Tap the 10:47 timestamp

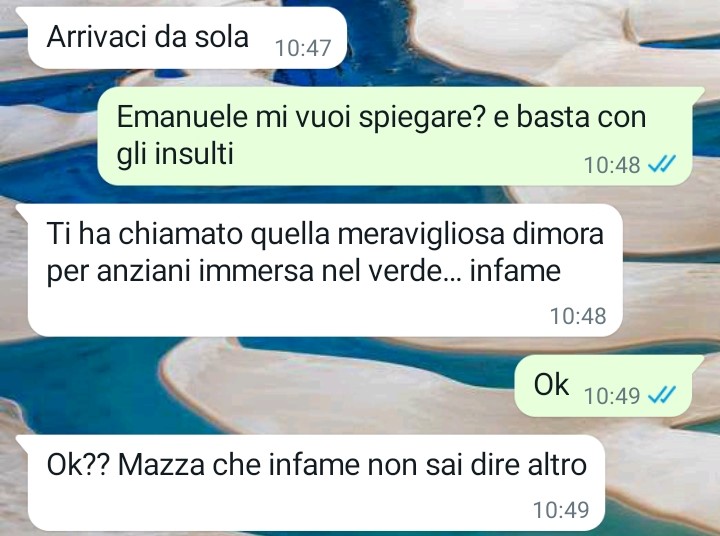[303, 48]
